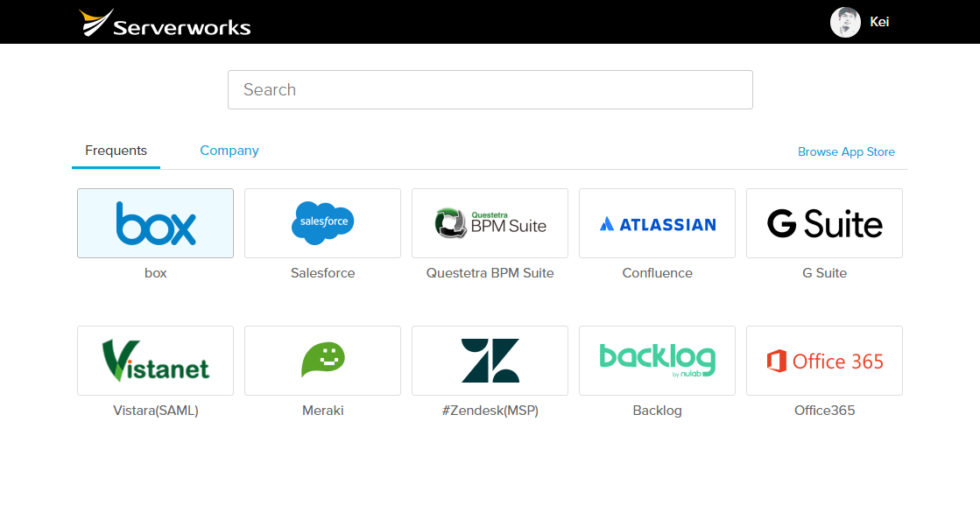Select the Frequents tab
The image size is (980, 520).
tap(116, 151)
